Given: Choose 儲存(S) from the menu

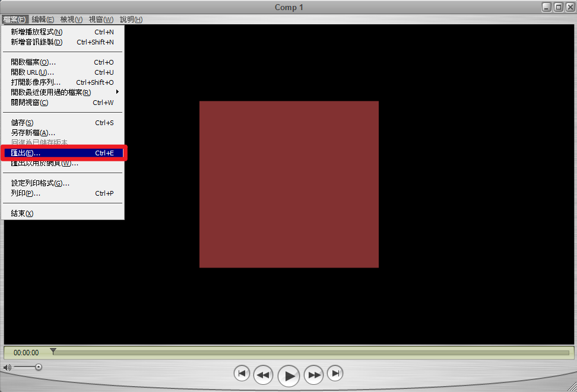Looking at the screenshot, I should 62,123.
